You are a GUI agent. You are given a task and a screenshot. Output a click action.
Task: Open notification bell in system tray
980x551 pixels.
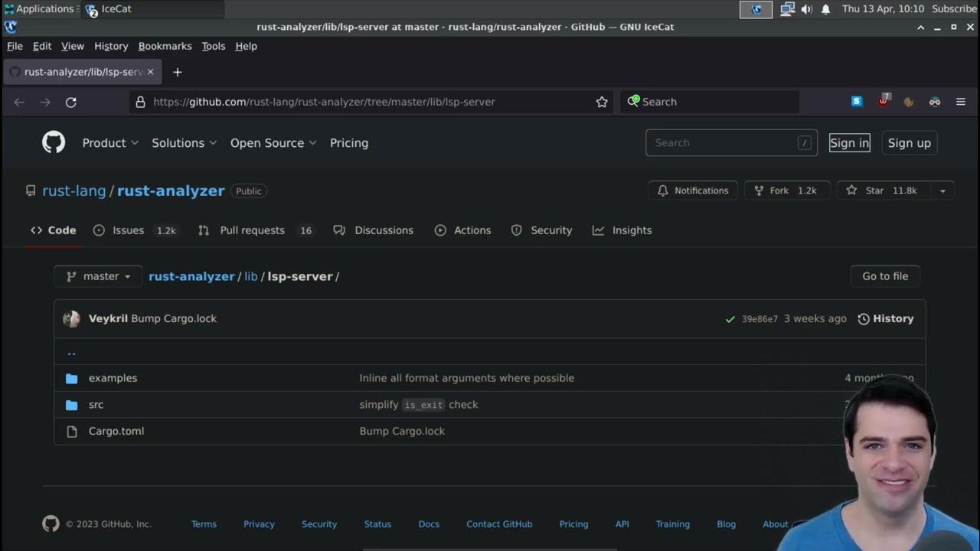825,9
